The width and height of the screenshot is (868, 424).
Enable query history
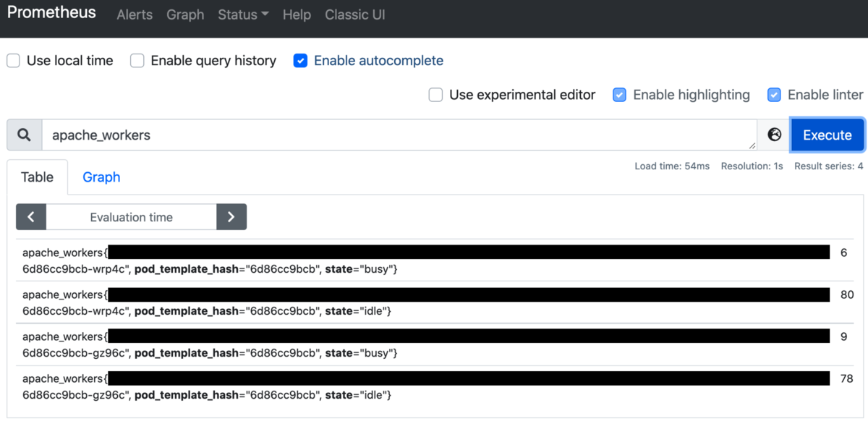pos(137,61)
